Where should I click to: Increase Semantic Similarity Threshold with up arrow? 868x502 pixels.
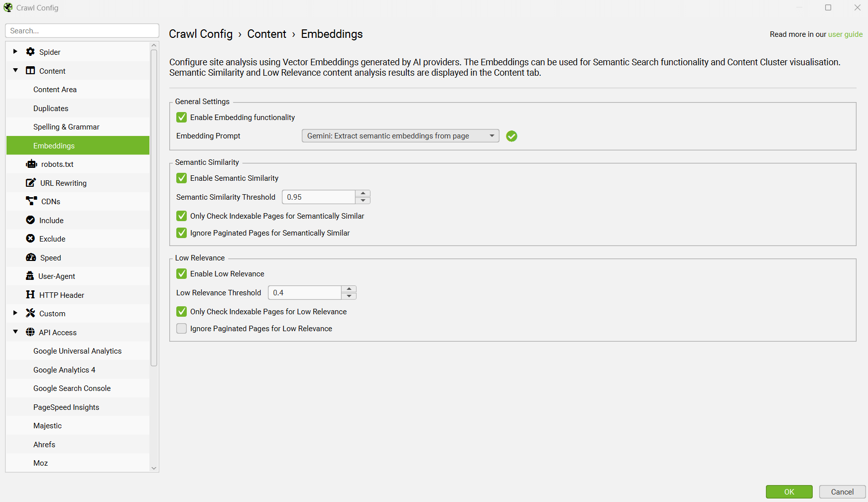pyautogui.click(x=363, y=193)
